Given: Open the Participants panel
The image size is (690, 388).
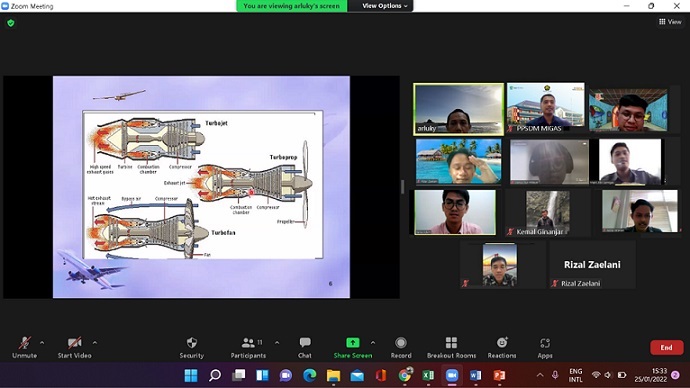Looking at the screenshot, I should 248,348.
